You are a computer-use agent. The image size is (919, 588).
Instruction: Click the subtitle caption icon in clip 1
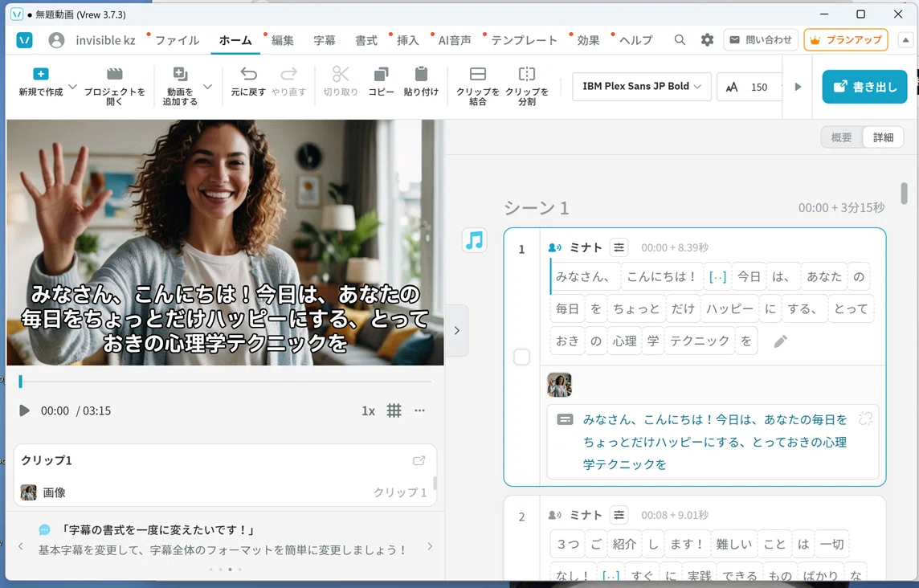point(565,420)
